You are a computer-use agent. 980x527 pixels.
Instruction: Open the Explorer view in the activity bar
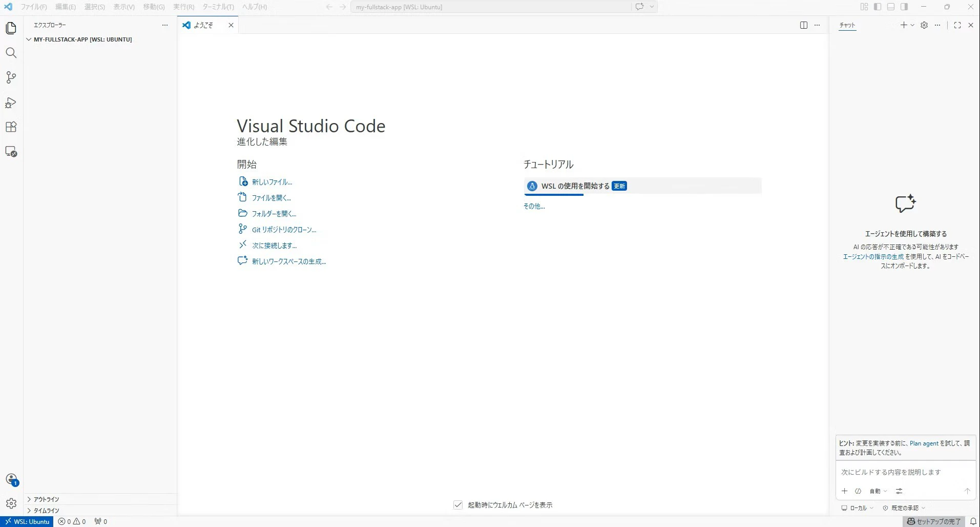click(11, 28)
